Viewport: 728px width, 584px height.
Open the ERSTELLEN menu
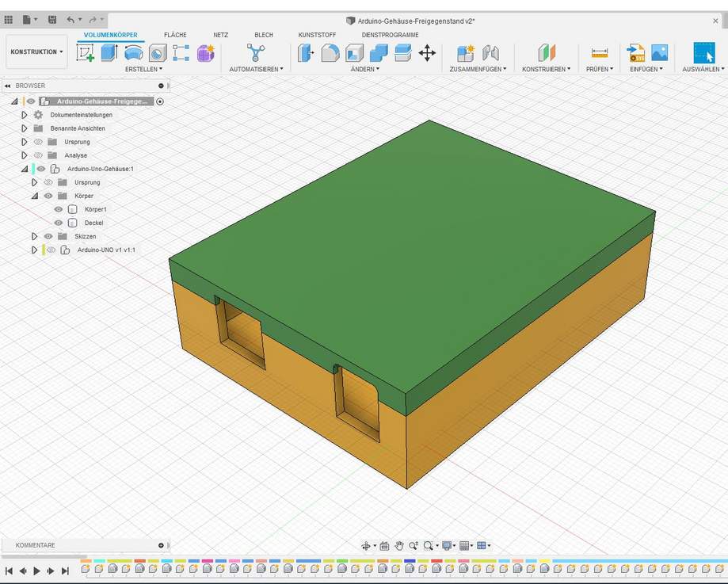pos(143,69)
